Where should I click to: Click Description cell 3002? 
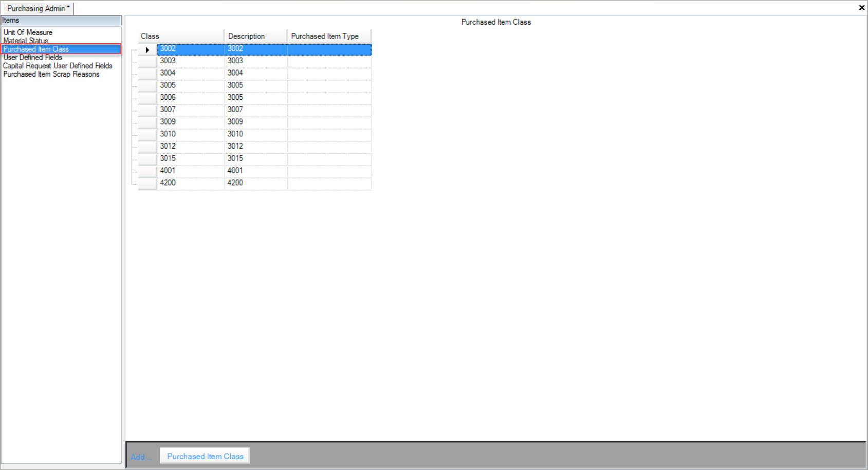pos(256,49)
